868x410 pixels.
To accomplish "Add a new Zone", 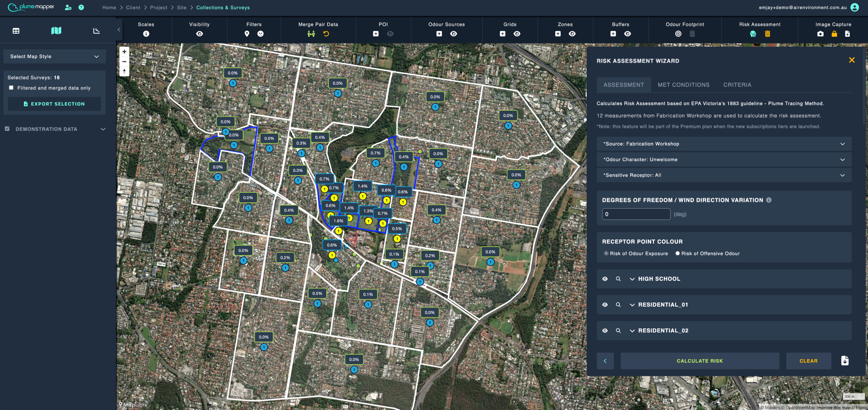I will [x=558, y=34].
